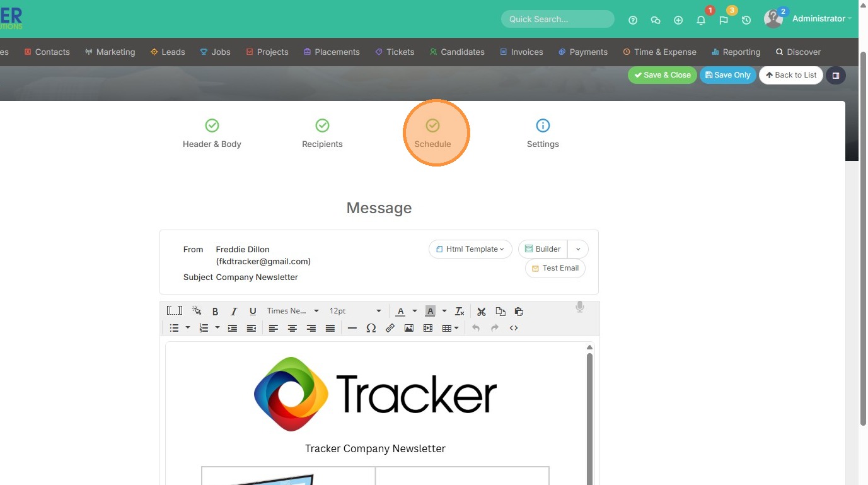
Task: Open the Administrator profile avatar
Action: coord(773,19)
